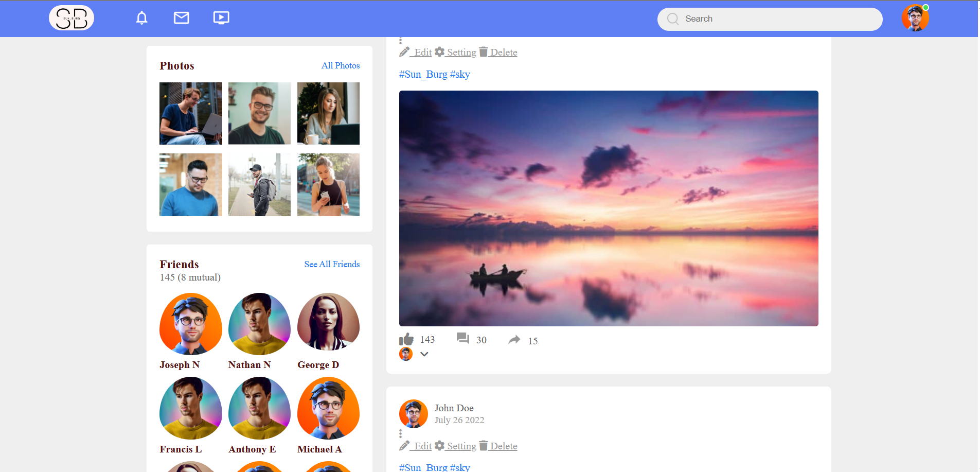Screen dimensions: 980x472
Task: Open the sunset lake post image
Action: click(x=609, y=208)
